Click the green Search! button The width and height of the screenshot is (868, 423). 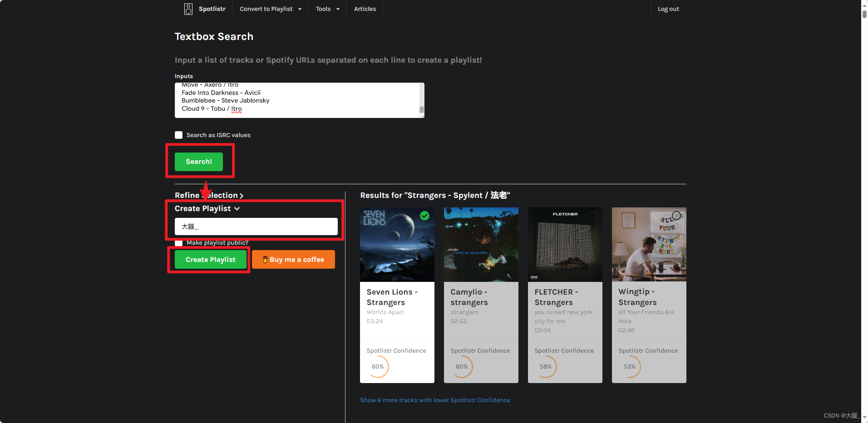(199, 162)
